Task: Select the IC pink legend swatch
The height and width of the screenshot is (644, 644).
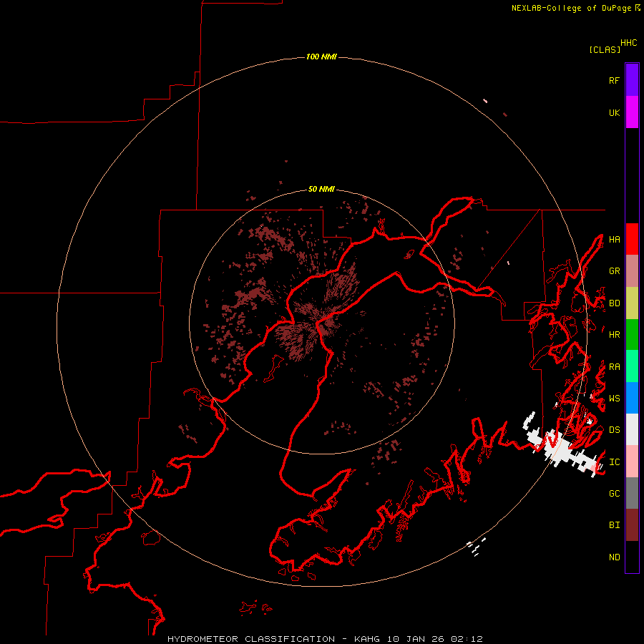Action: [x=632, y=462]
